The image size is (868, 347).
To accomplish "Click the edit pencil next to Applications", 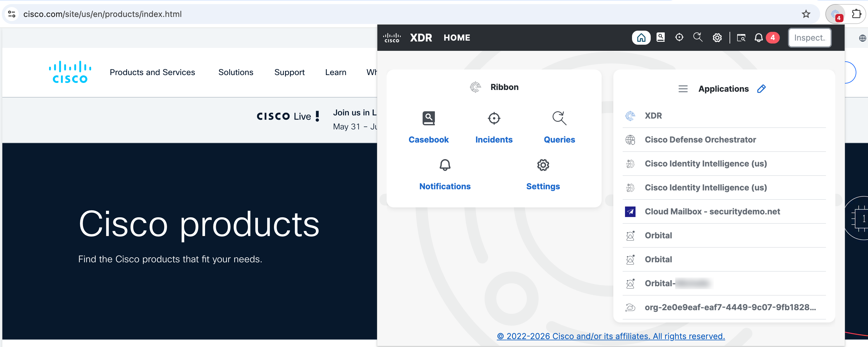I will tap(761, 89).
